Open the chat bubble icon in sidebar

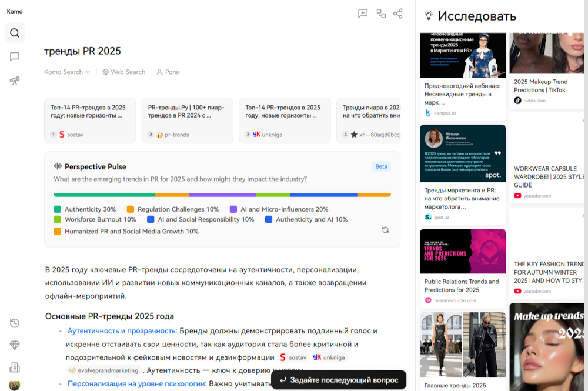click(x=15, y=56)
